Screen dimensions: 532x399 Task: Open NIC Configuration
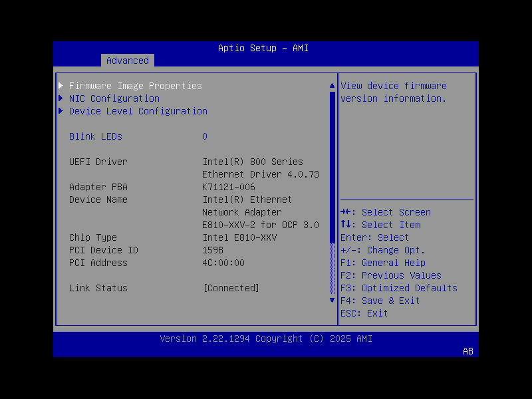(x=114, y=98)
